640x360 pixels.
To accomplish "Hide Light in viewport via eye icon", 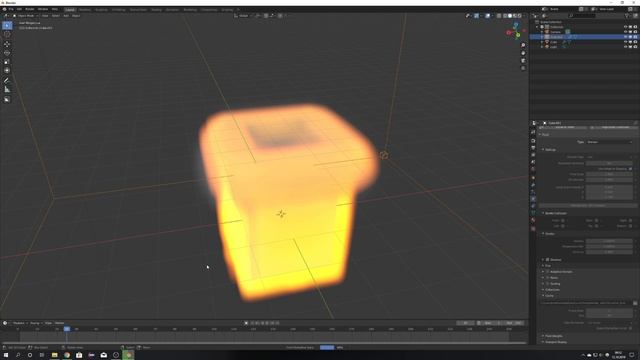I will tap(625, 47).
